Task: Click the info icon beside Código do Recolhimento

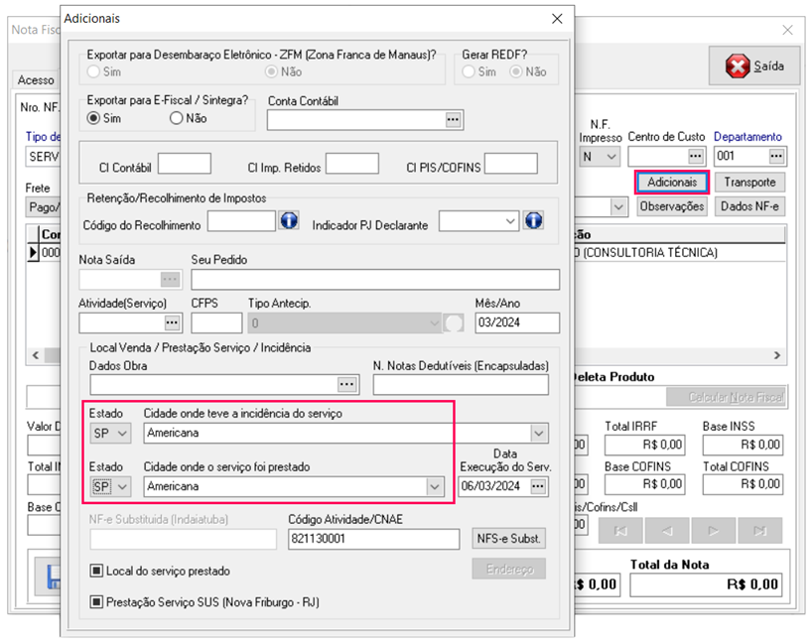Action: pos(289,220)
